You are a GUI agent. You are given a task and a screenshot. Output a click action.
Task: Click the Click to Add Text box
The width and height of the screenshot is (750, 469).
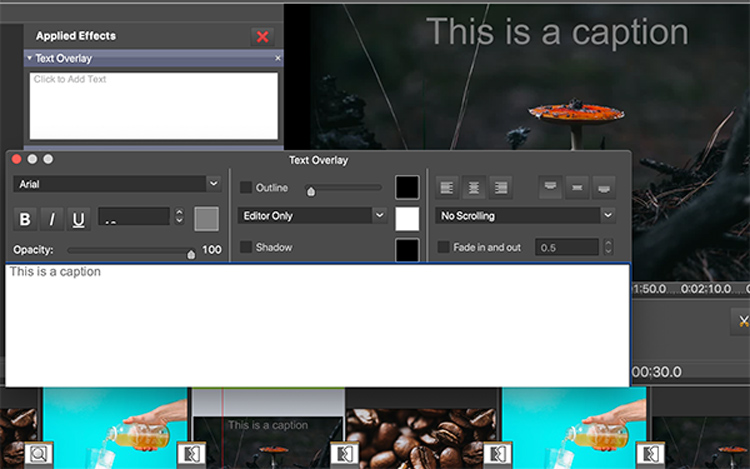click(154, 106)
